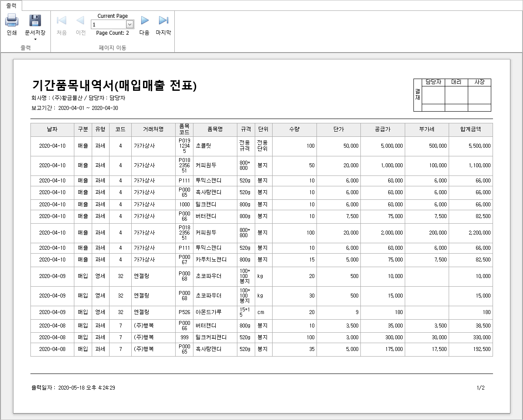Click the 문서저장 save document icon
The width and height of the screenshot is (523, 420).
[35, 20]
